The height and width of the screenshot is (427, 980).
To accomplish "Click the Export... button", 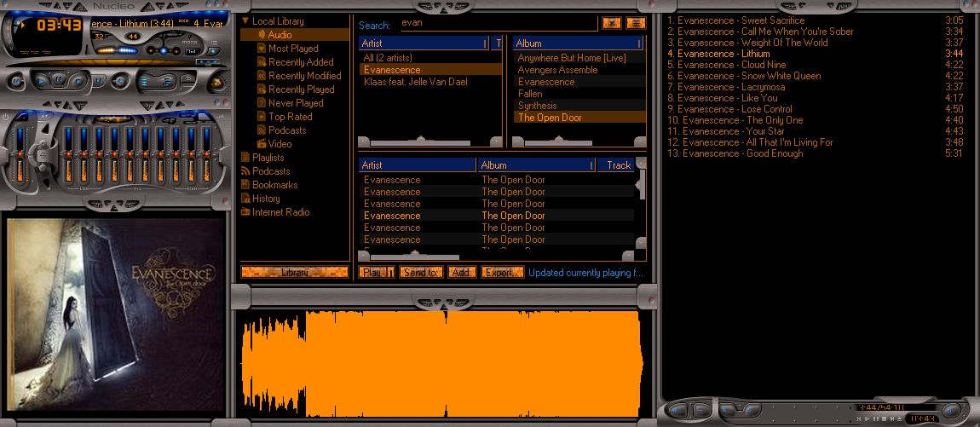I will (x=502, y=273).
